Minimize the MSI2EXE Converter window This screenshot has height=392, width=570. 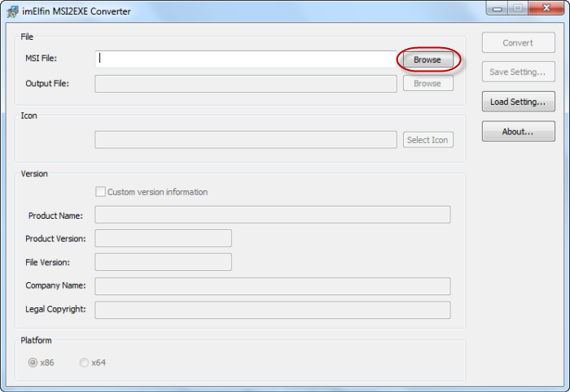click(498, 8)
